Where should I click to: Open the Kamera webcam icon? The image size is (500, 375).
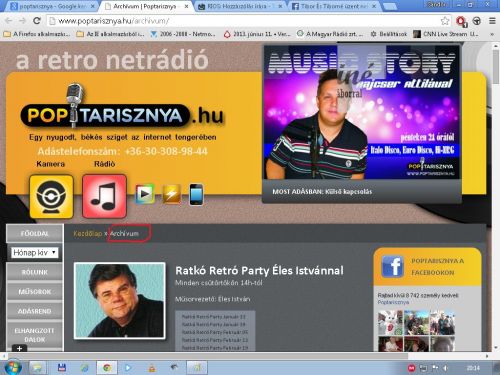(x=51, y=196)
